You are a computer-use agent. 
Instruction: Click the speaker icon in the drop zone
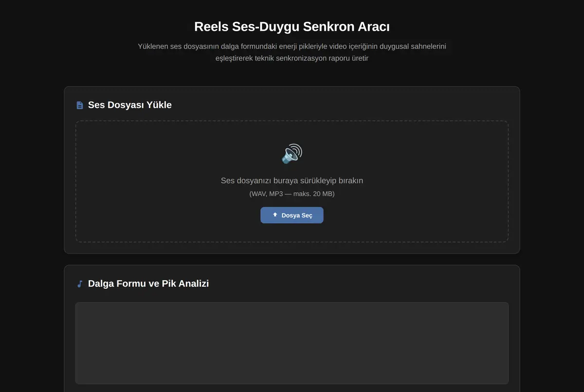tap(292, 154)
